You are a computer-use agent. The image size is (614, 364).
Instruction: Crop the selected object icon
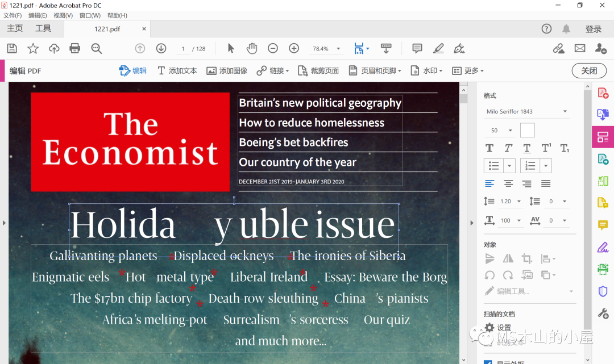pyautogui.click(x=526, y=258)
